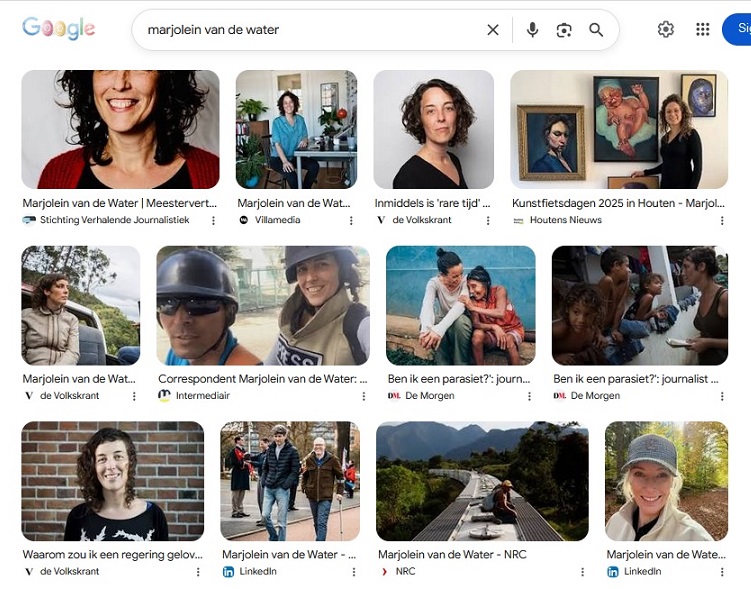Image resolution: width=751 pixels, height=589 pixels.
Task: Click the LinkedIn icon under train-station photo
Action: click(228, 572)
